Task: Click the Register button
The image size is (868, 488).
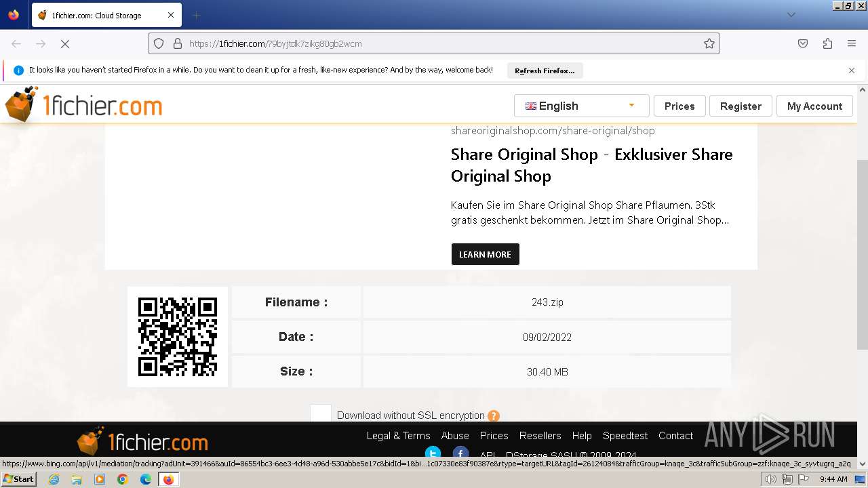Action: pyautogui.click(x=741, y=106)
